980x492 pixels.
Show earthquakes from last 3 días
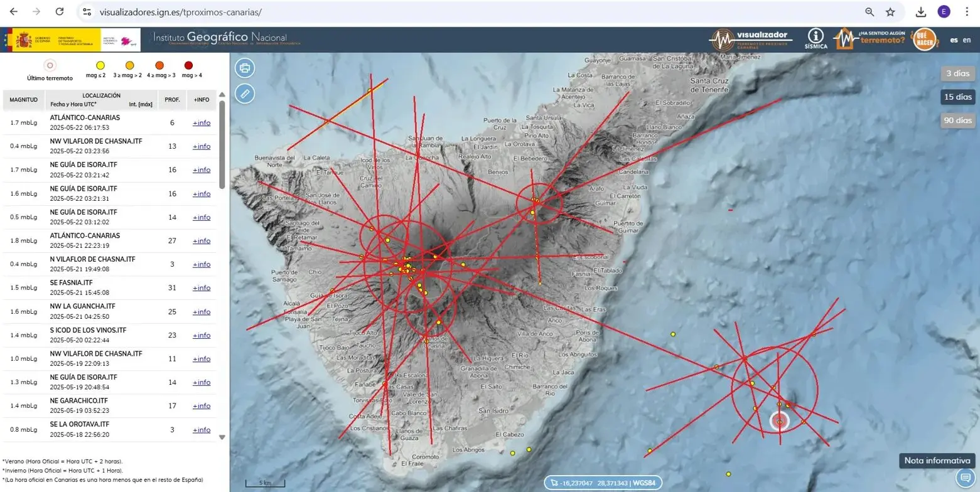957,73
